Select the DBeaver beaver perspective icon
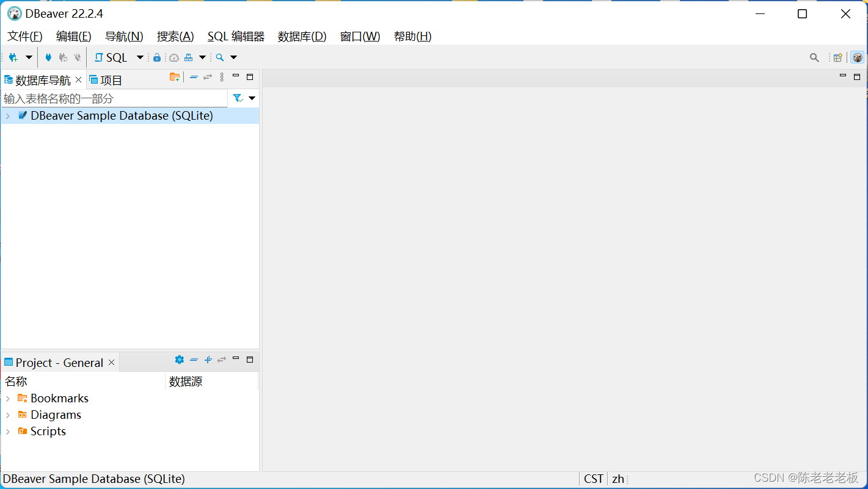Image resolution: width=868 pixels, height=489 pixels. tap(858, 57)
